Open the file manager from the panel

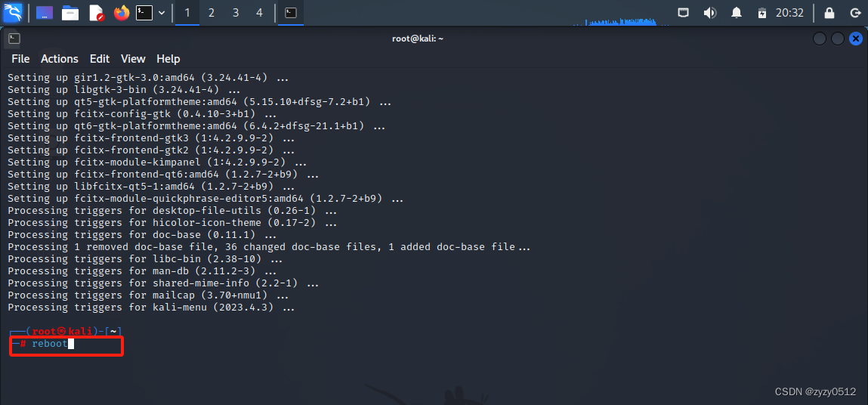(x=70, y=12)
